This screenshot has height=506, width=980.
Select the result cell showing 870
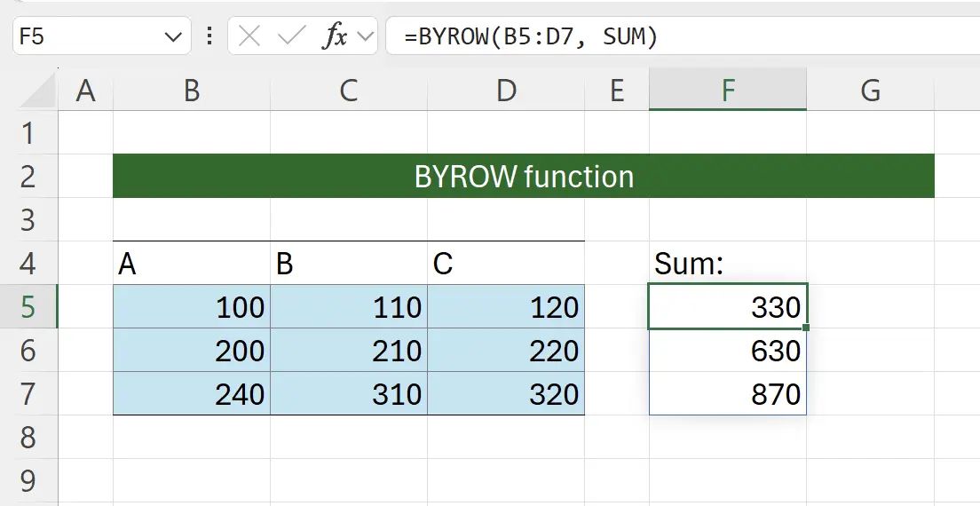pyautogui.click(x=728, y=393)
